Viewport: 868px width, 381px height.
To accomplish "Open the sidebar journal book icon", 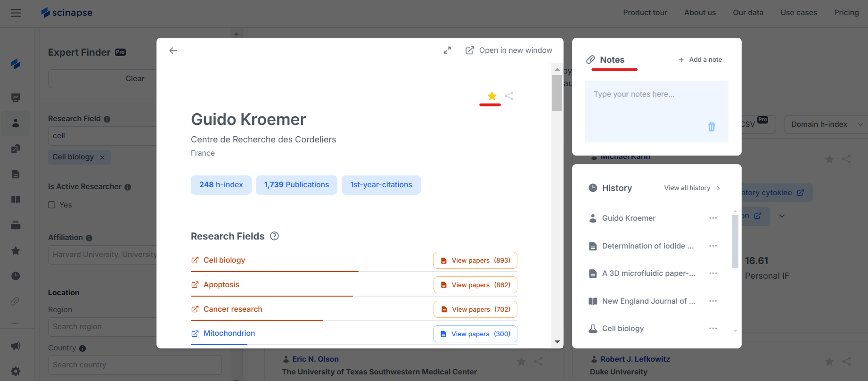I will point(16,199).
